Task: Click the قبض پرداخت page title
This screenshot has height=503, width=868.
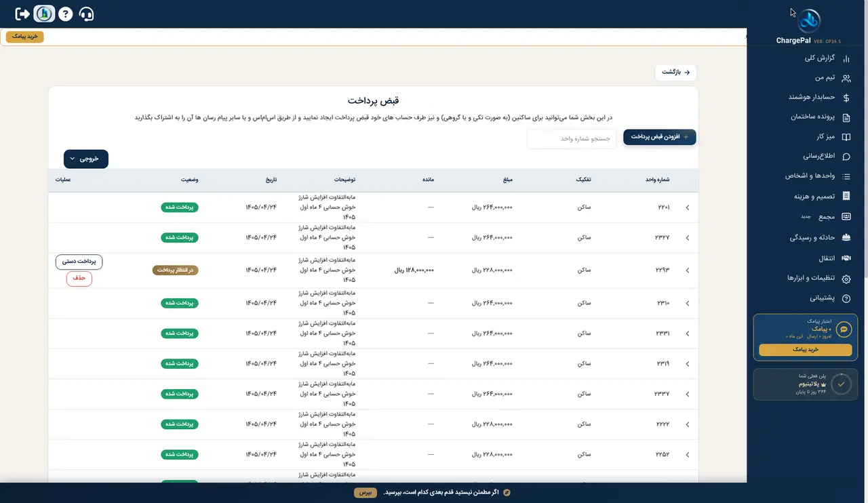Action: pyautogui.click(x=373, y=100)
